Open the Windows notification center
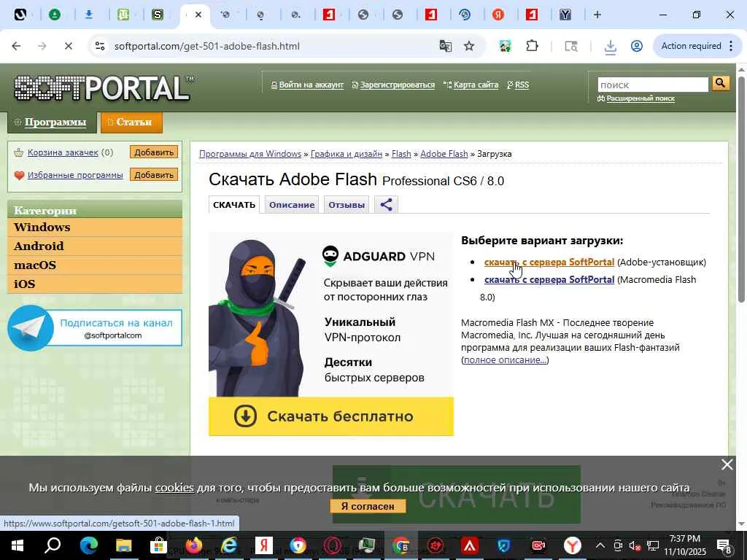Viewport: 747px width, 560px height. (x=724, y=545)
